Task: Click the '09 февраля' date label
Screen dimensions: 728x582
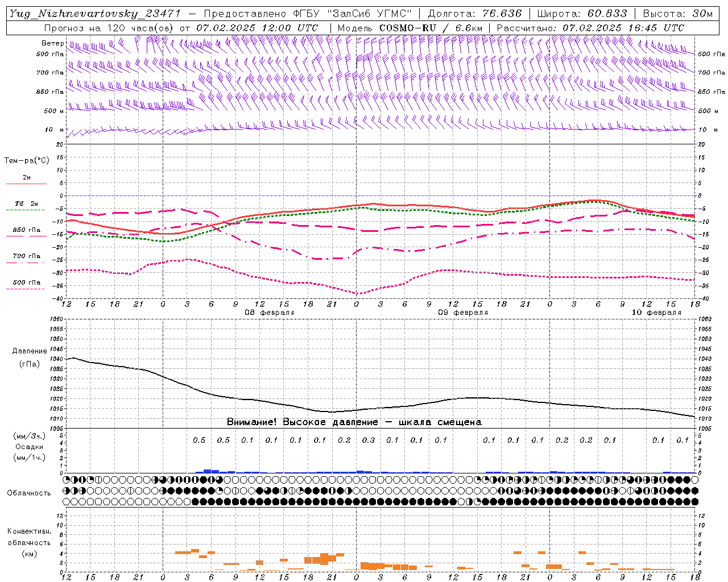Action: (462, 313)
